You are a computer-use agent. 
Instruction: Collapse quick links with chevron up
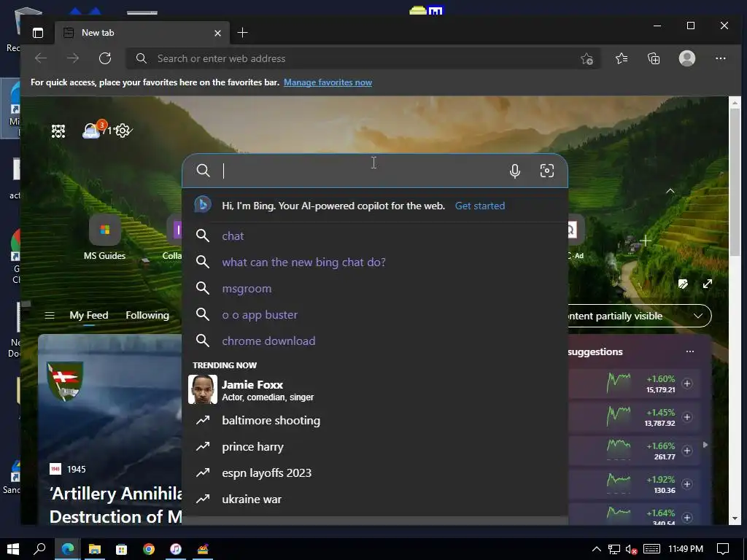(670, 191)
